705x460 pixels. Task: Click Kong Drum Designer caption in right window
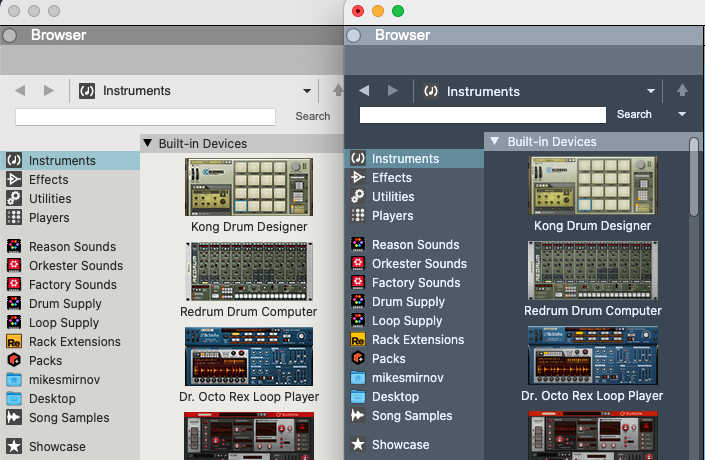[592, 226]
